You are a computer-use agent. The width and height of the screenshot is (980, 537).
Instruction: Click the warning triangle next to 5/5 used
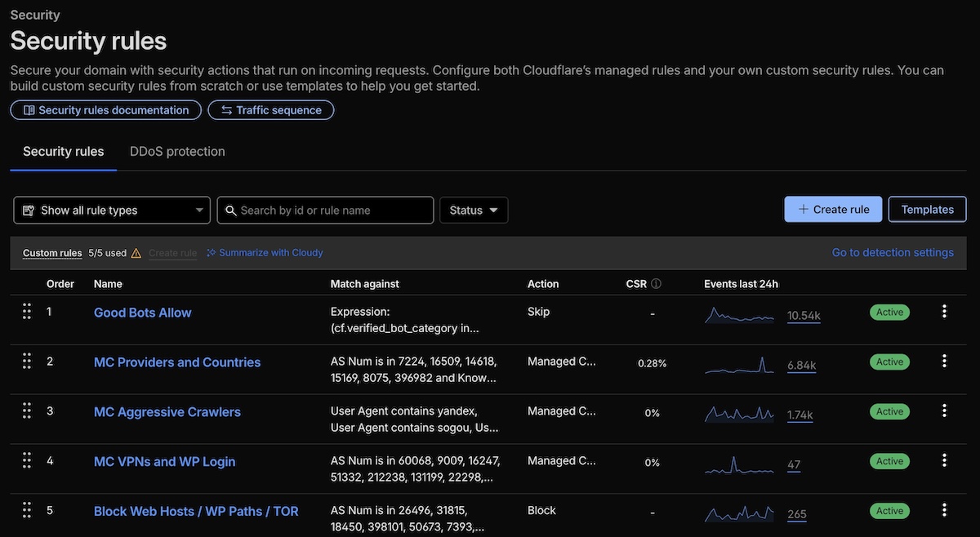pyautogui.click(x=136, y=252)
